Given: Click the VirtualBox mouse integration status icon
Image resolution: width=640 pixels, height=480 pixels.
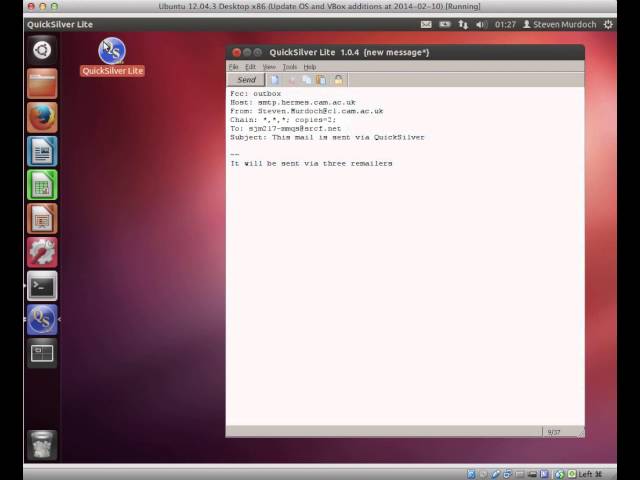Looking at the screenshot, I should 560,474.
